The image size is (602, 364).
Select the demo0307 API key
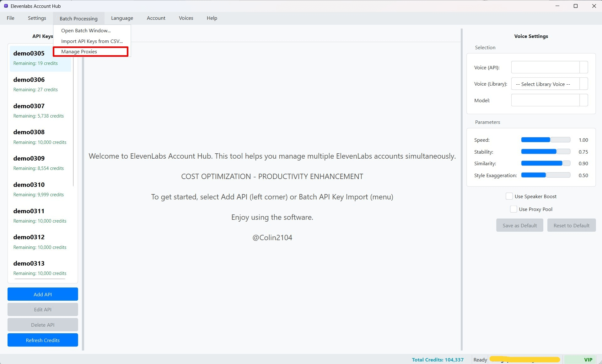(x=40, y=111)
